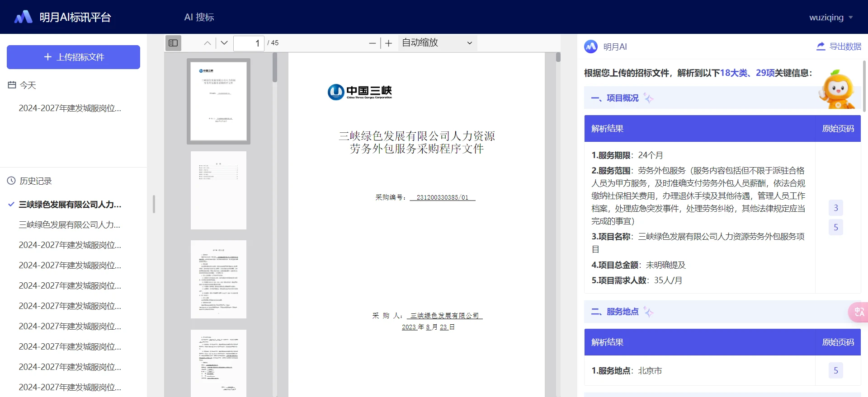Click the clock icon beside 历史记录
Viewport: 868px width, 397px height.
pyautogui.click(x=11, y=181)
